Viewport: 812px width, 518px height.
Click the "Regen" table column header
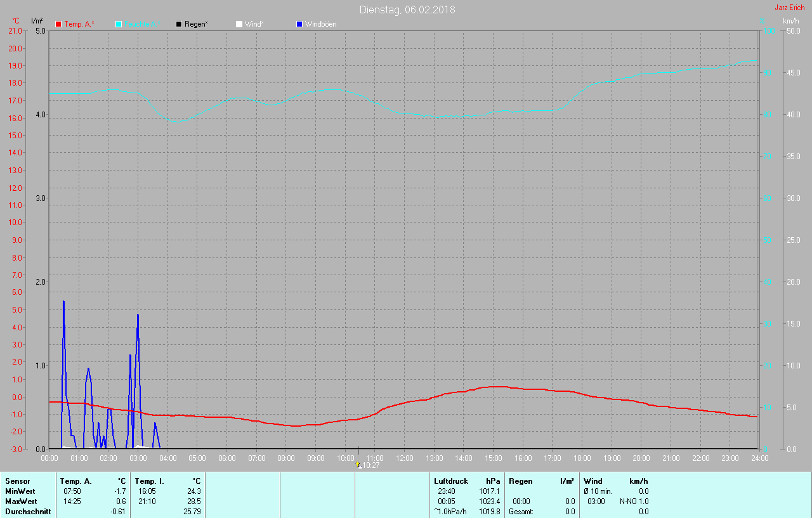click(x=520, y=481)
